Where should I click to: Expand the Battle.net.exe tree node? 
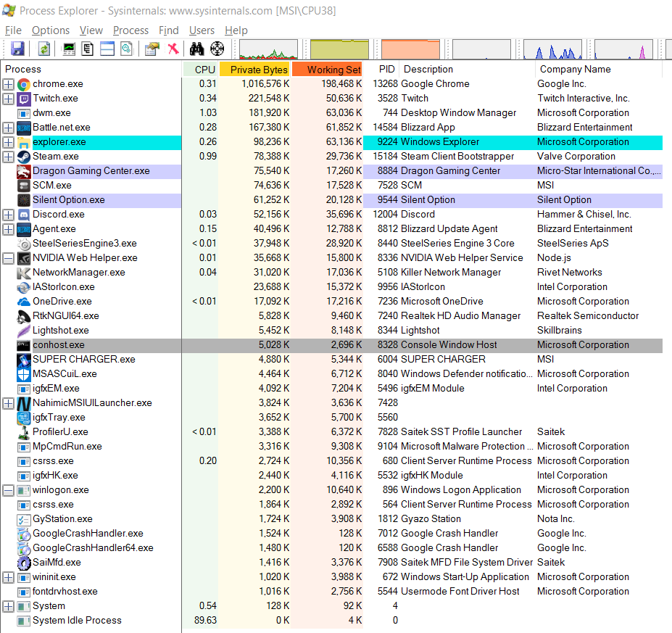point(8,128)
